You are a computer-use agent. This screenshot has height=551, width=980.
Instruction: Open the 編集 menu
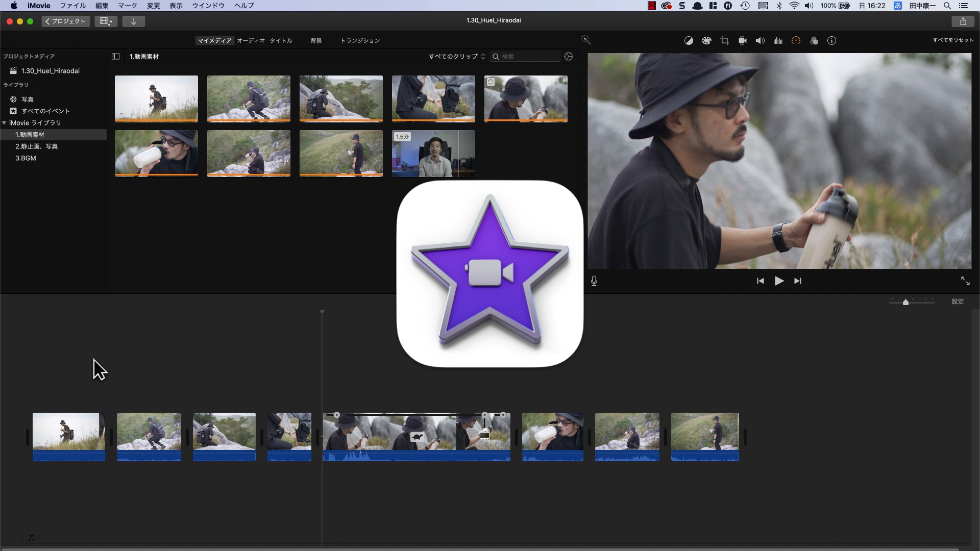[x=102, y=6]
